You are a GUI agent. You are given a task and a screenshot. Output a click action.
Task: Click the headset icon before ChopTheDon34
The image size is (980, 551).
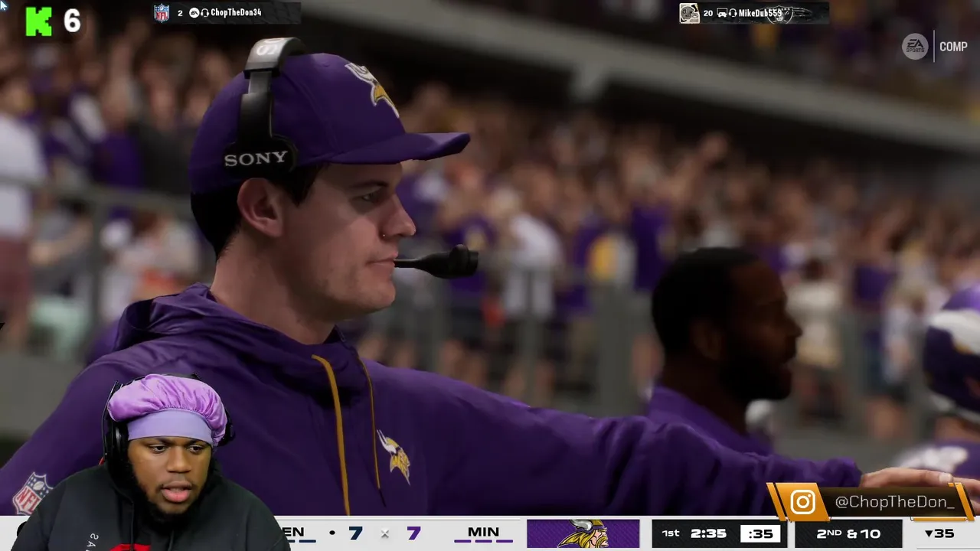pyautogui.click(x=206, y=13)
